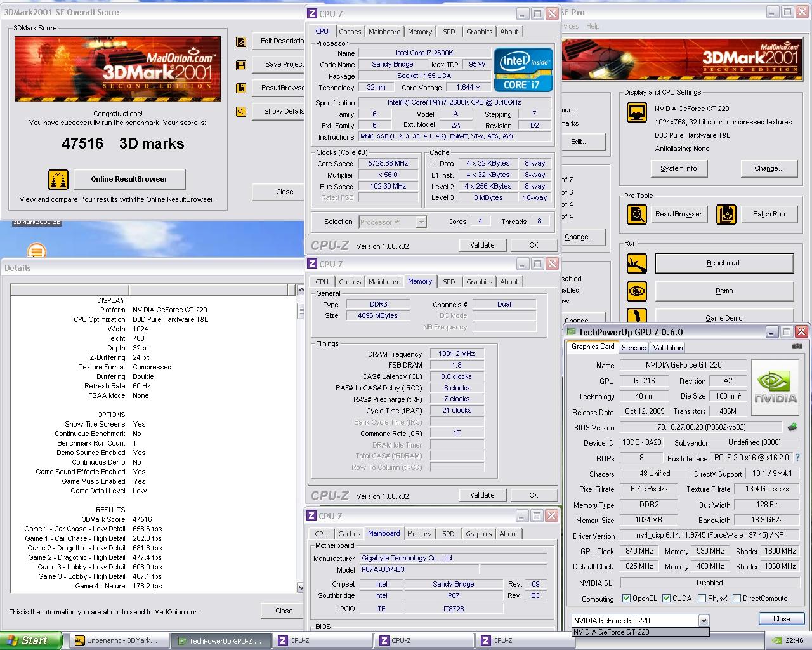This screenshot has width=812, height=650.
Task: Click Validate in the top CPU-Z window
Action: [x=482, y=245]
